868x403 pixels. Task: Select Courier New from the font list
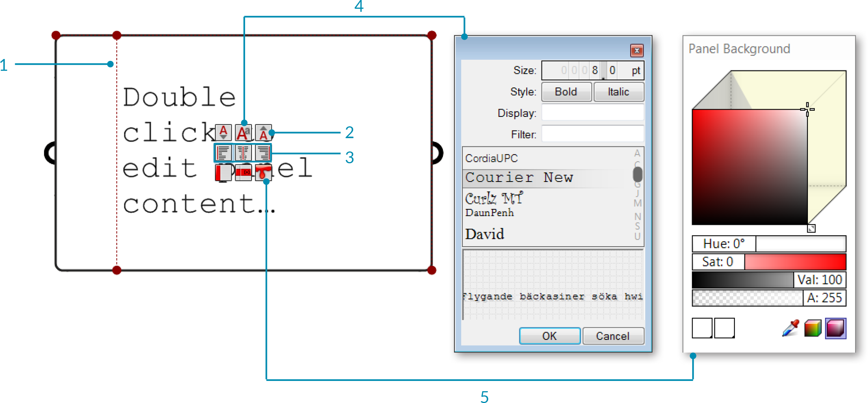point(519,178)
